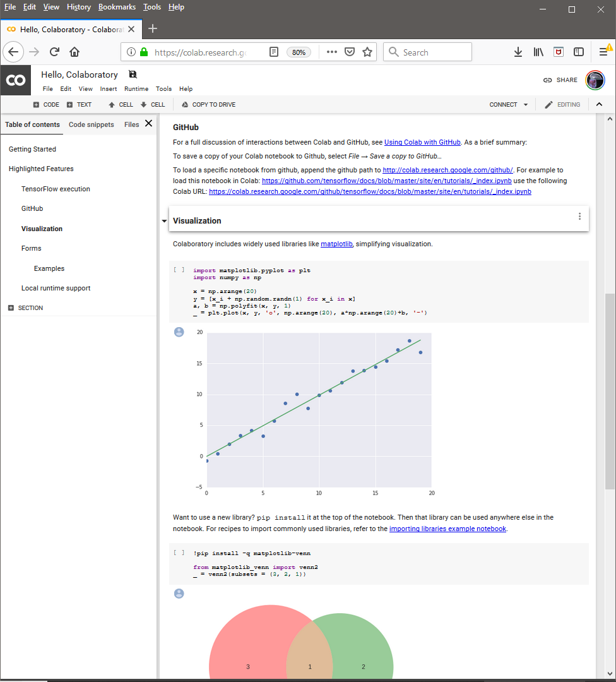Click the CONNECT button
This screenshot has width=616, height=682.
503,105
